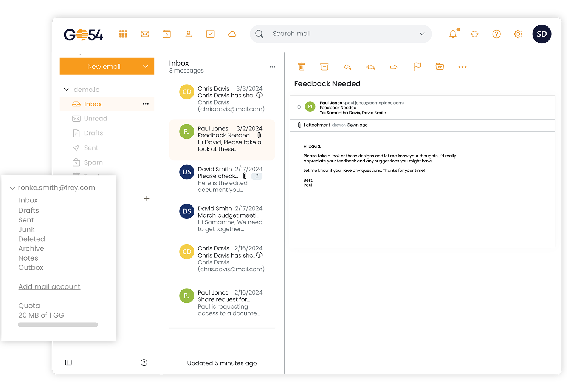This screenshot has width=567, height=392.
Task: Download the attachment in the email
Action: 357,125
